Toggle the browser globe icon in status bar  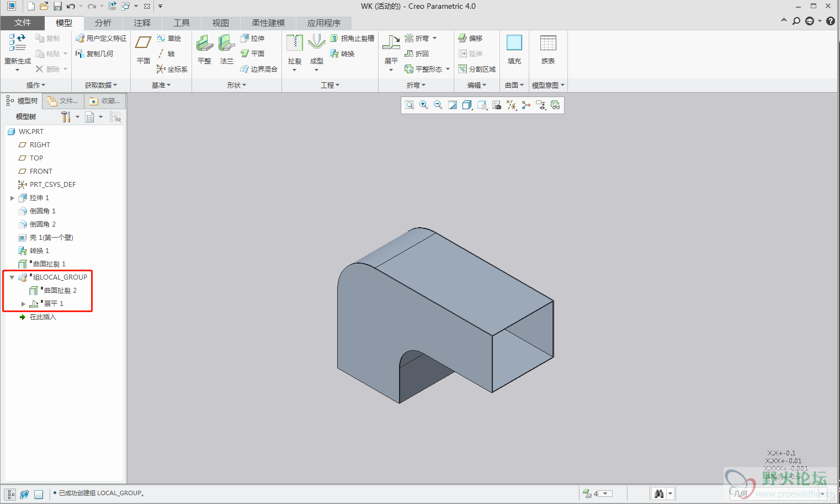click(24, 495)
